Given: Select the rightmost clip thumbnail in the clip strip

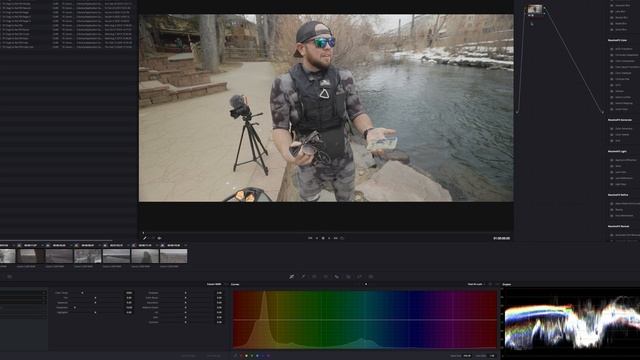Looking at the screenshot, I should coord(173,256).
